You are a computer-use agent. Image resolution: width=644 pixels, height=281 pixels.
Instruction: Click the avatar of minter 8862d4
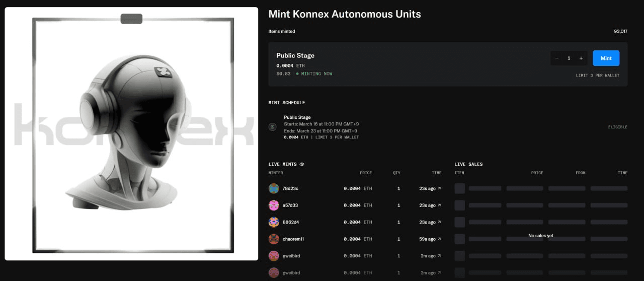pyautogui.click(x=274, y=222)
